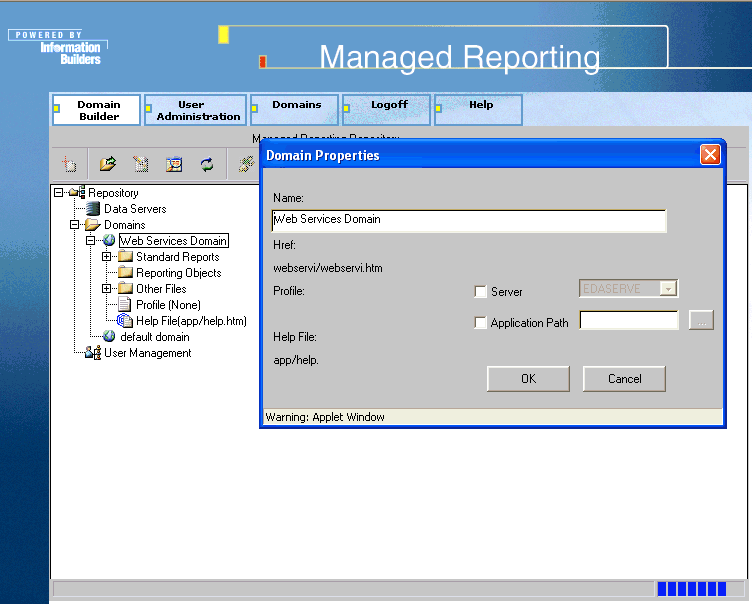Viewport: 752px width, 604px height.
Task: Click the Logoff tab
Action: point(387,110)
